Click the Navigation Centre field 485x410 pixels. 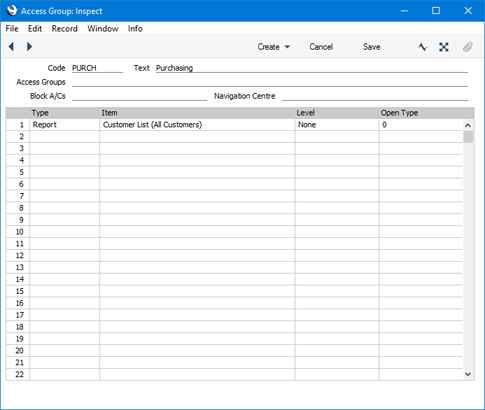point(375,96)
